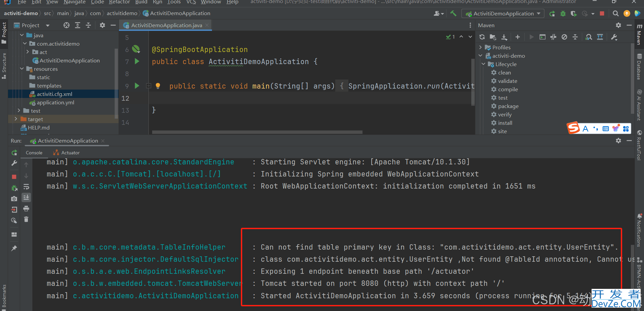Open Structure tool window side tab
Image resolution: width=644 pixels, height=311 pixels.
4,65
